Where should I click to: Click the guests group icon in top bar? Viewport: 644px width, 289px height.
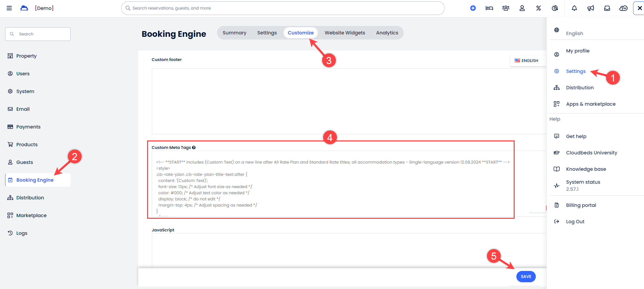pyautogui.click(x=505, y=8)
